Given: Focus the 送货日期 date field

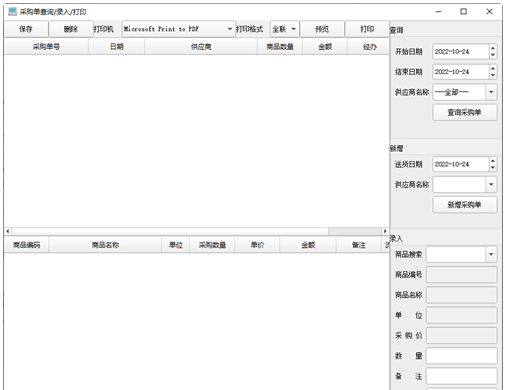Looking at the screenshot, I should pos(461,164).
